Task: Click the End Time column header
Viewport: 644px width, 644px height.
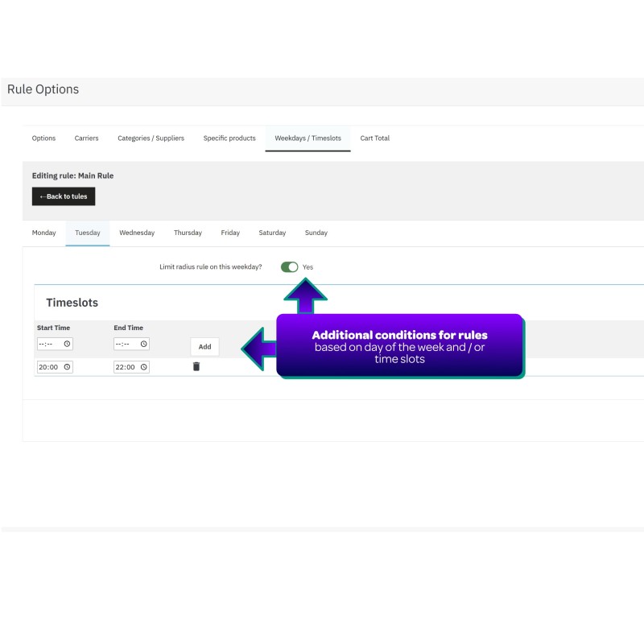Action: [x=129, y=328]
